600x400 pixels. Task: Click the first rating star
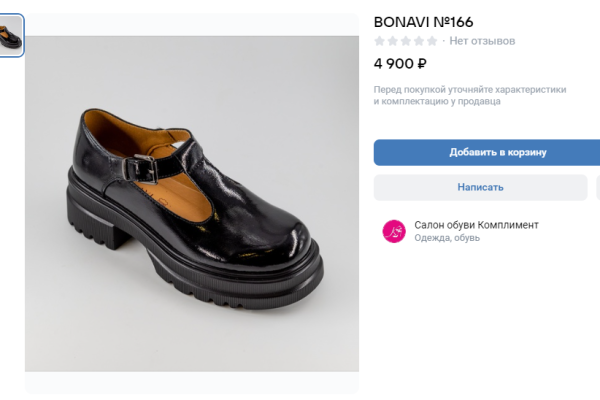pos(380,41)
